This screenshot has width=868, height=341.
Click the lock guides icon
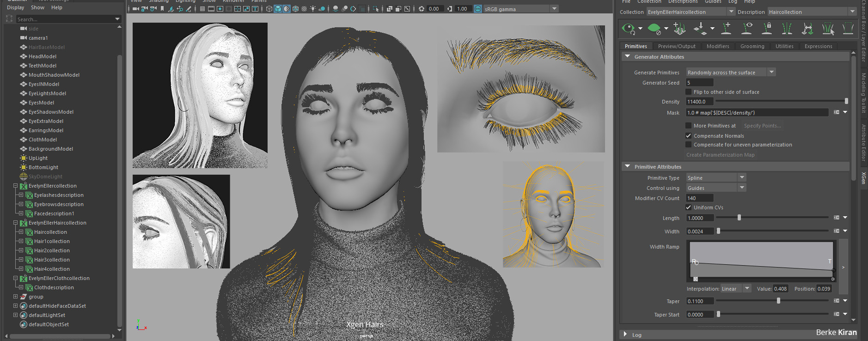pyautogui.click(x=767, y=29)
